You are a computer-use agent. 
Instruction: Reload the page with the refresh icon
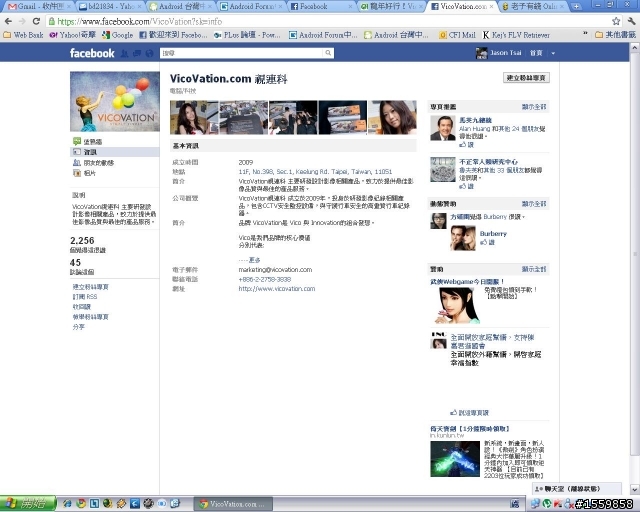point(36,21)
